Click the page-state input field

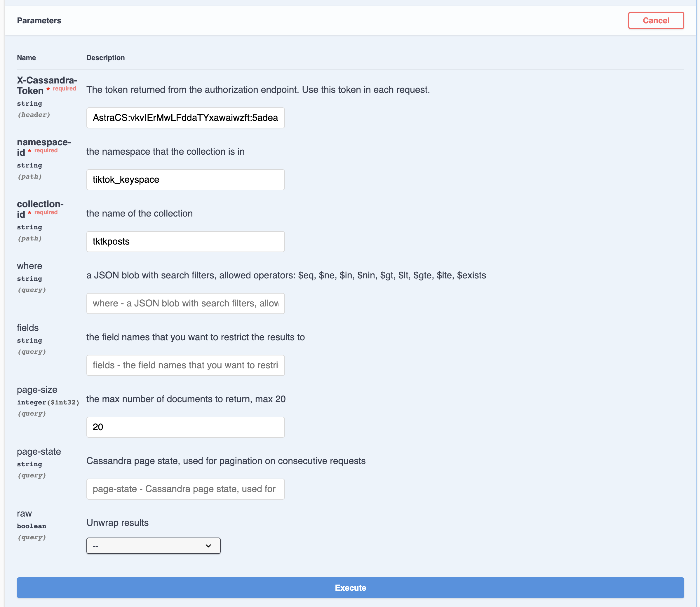pyautogui.click(x=185, y=489)
